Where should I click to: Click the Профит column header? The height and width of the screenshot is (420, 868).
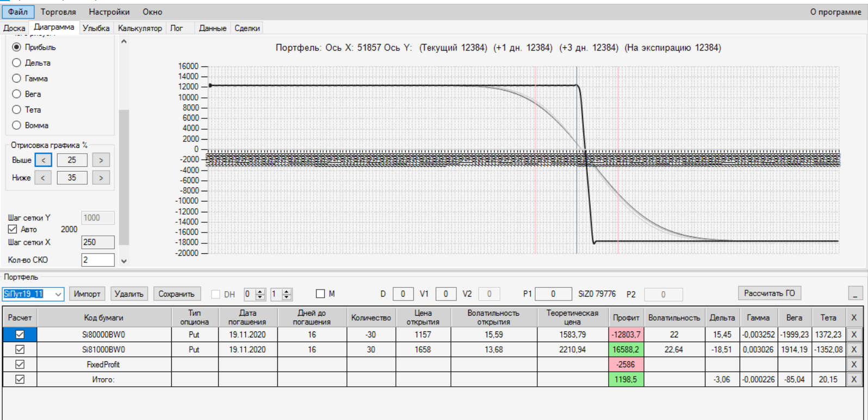626,317
